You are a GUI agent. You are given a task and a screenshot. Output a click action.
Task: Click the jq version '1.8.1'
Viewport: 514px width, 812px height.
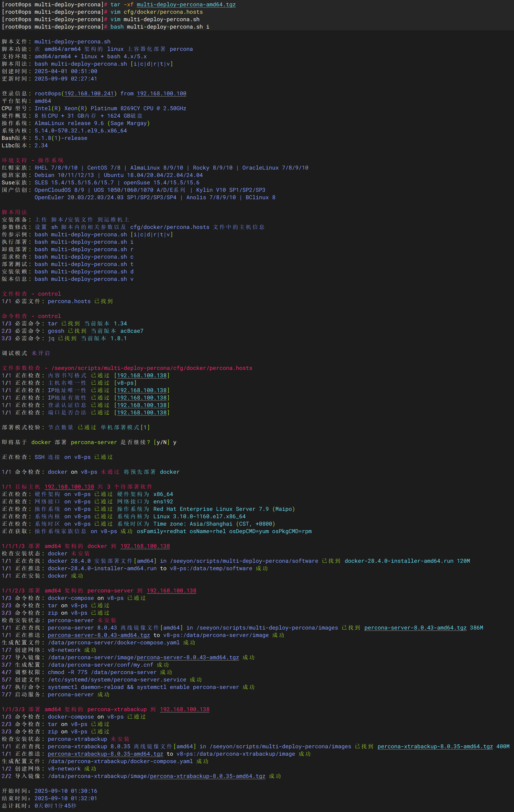(119, 339)
